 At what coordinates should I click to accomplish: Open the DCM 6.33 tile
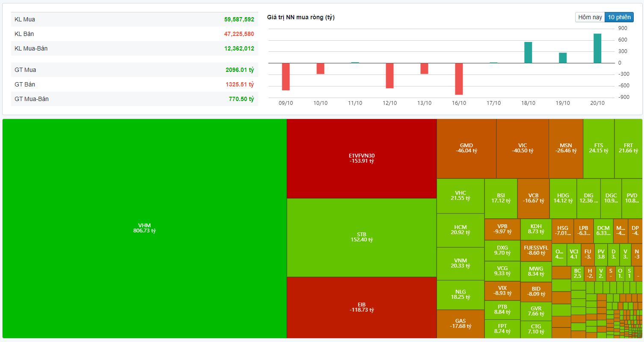[603, 231]
